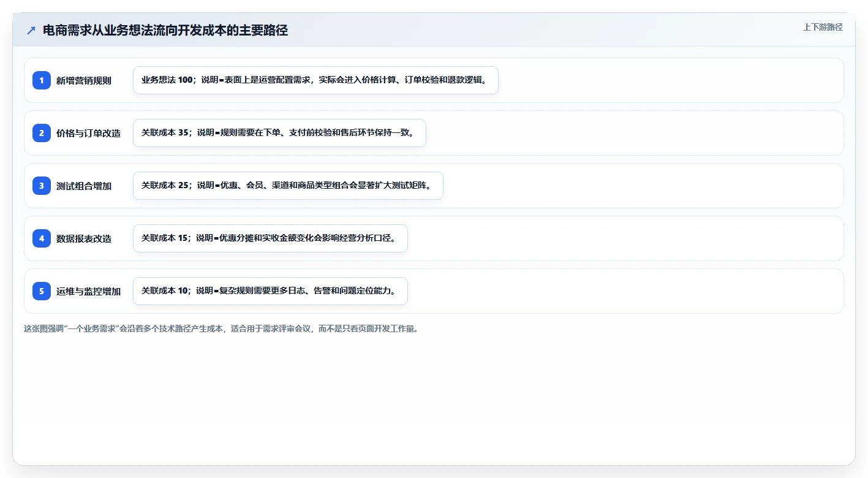This screenshot has width=868, height=478.
Task: Select step badge number 2
Action: tap(42, 133)
